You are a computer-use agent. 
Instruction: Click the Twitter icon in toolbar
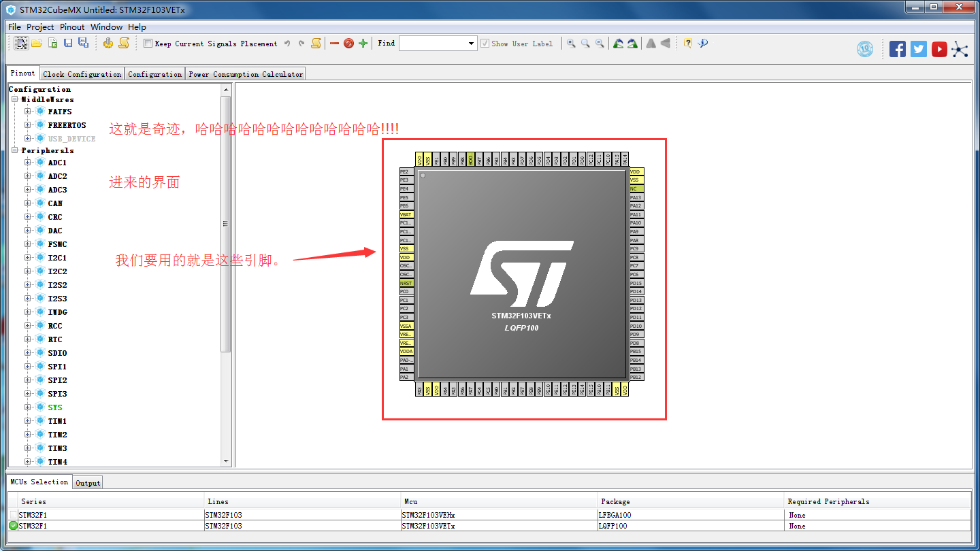(x=919, y=49)
